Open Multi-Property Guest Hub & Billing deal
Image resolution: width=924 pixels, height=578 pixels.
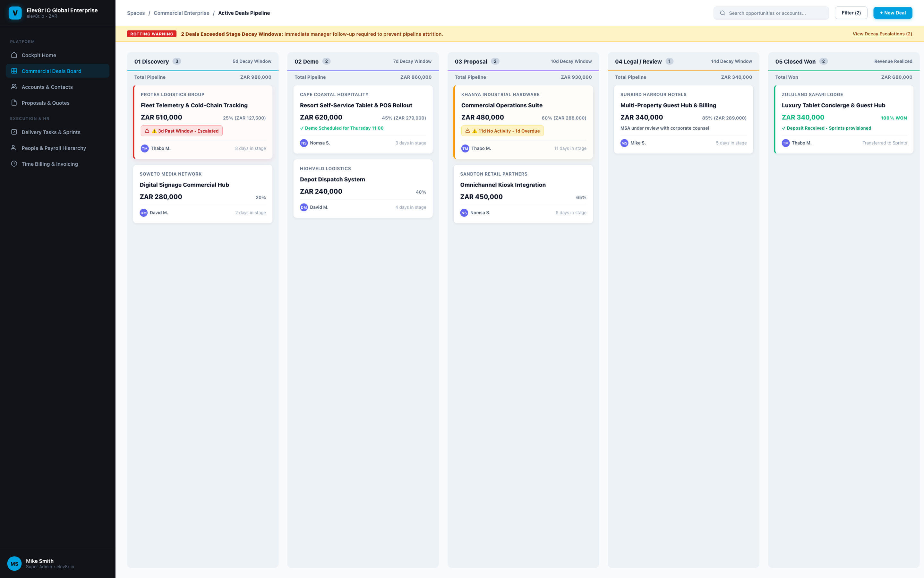pos(668,105)
